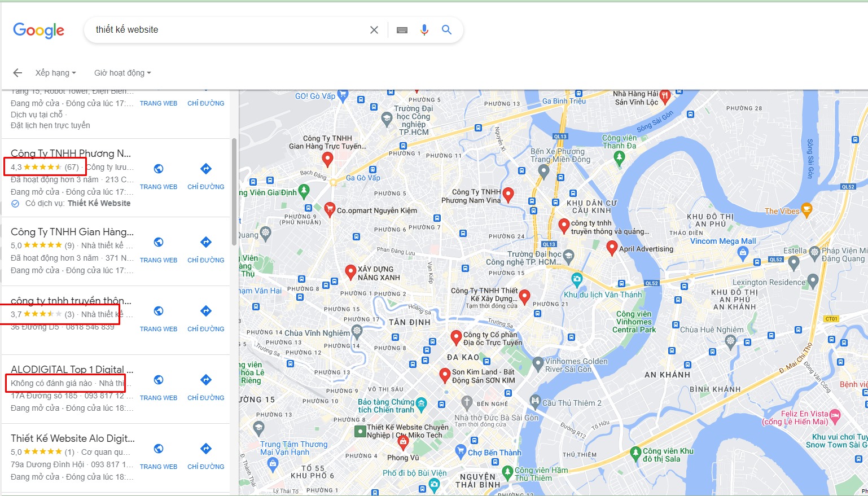Get directions icon for Công Ty TNHH Gian Hàng

coord(206,242)
